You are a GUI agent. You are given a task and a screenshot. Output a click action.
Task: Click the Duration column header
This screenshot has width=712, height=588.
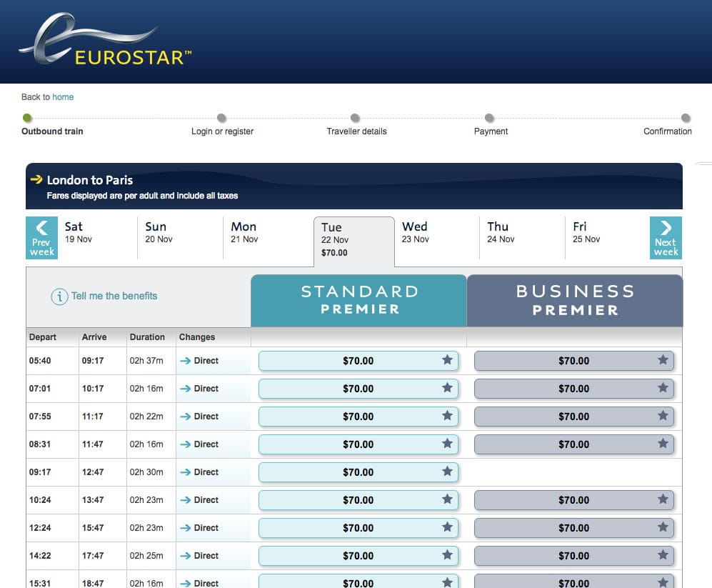click(147, 337)
